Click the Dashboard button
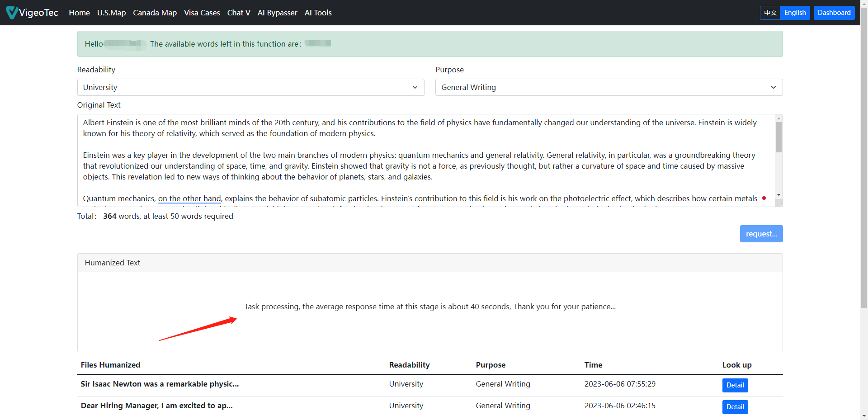Viewport: 868px width, 420px height. pos(834,13)
